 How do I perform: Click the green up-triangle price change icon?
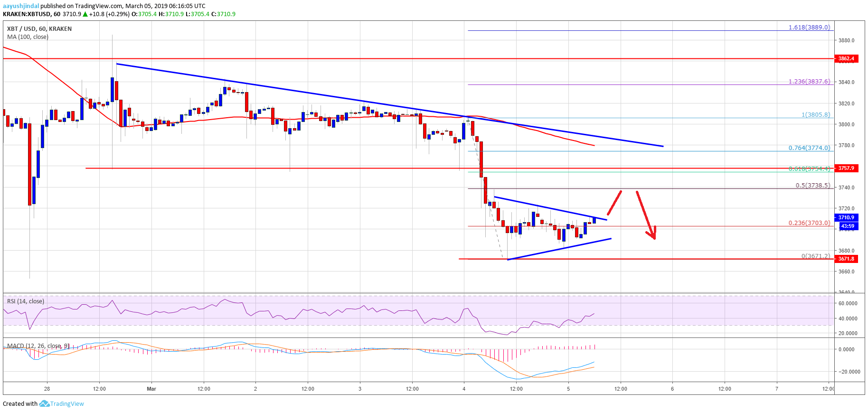click(x=85, y=14)
